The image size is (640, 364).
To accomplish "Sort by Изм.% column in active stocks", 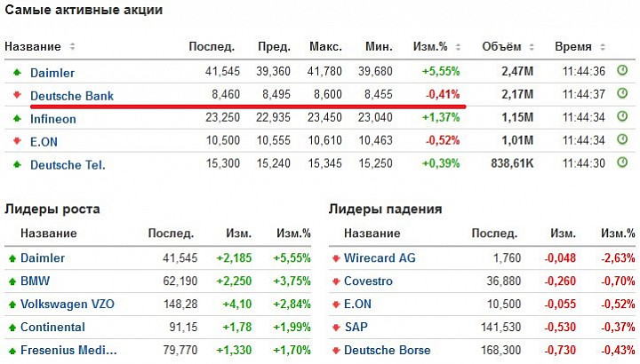I will coord(458,47).
